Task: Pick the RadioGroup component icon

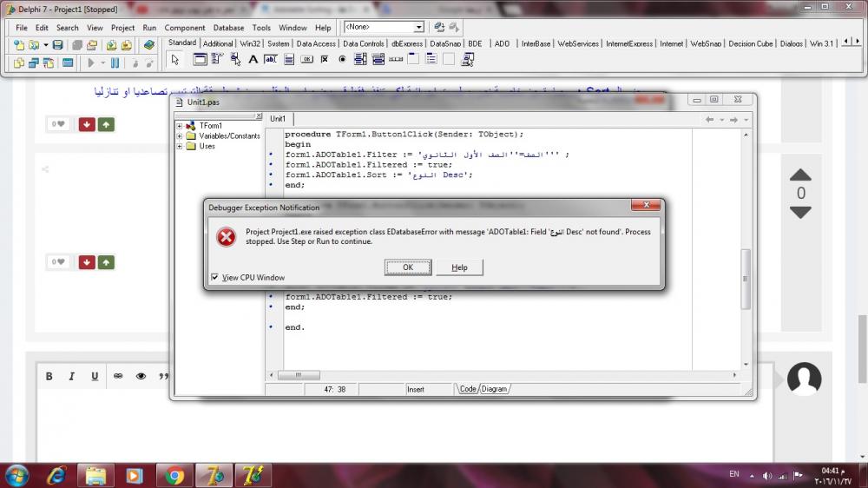Action: click(x=431, y=59)
